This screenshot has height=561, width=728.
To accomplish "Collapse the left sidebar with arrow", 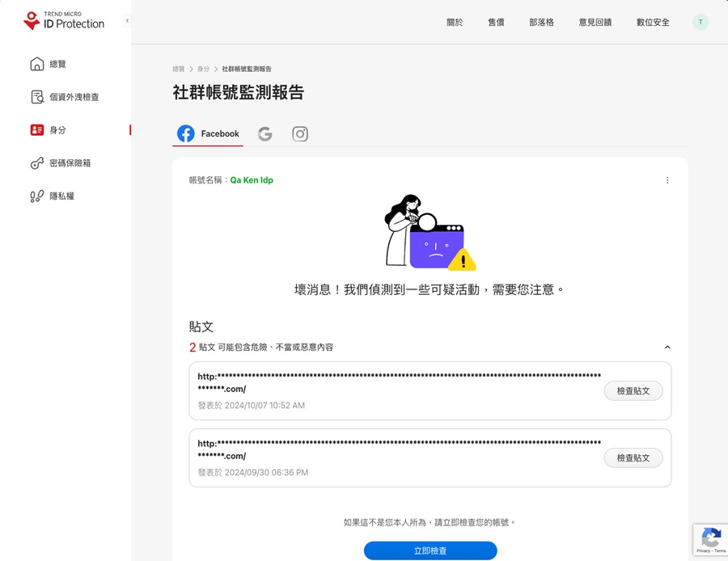I will point(127,21).
